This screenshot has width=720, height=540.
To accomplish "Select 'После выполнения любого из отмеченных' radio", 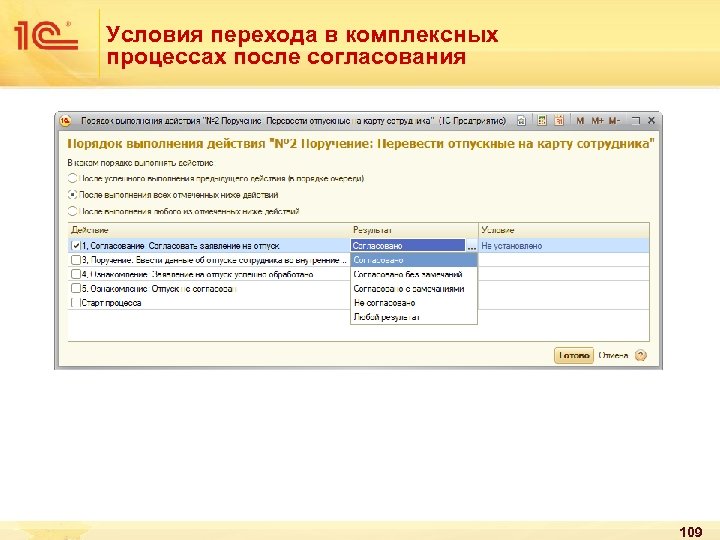I will tap(73, 211).
